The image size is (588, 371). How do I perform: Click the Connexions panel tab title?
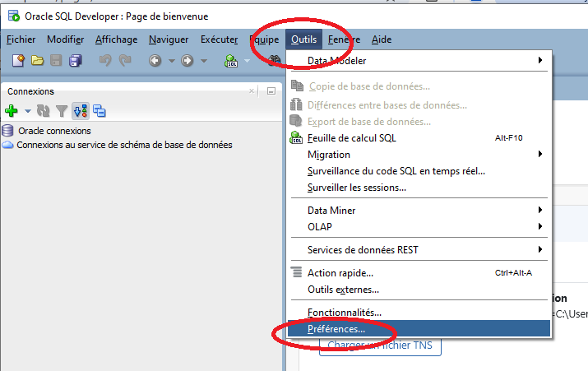coord(30,91)
